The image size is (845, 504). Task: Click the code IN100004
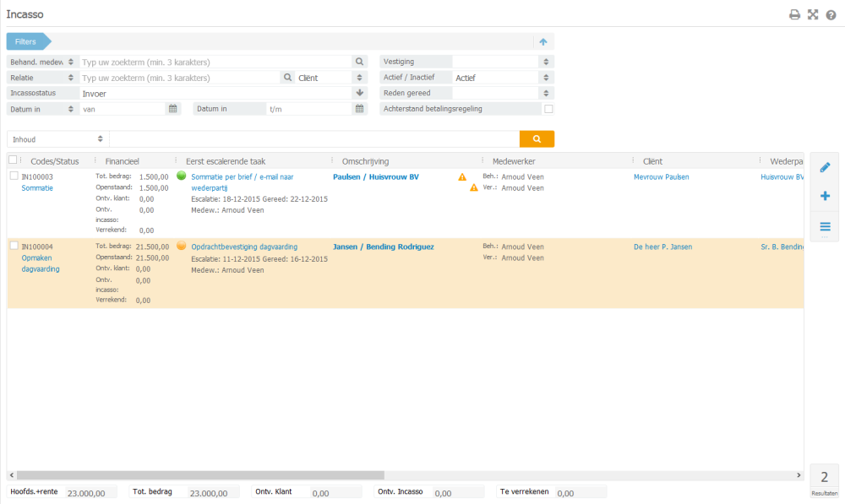point(37,247)
